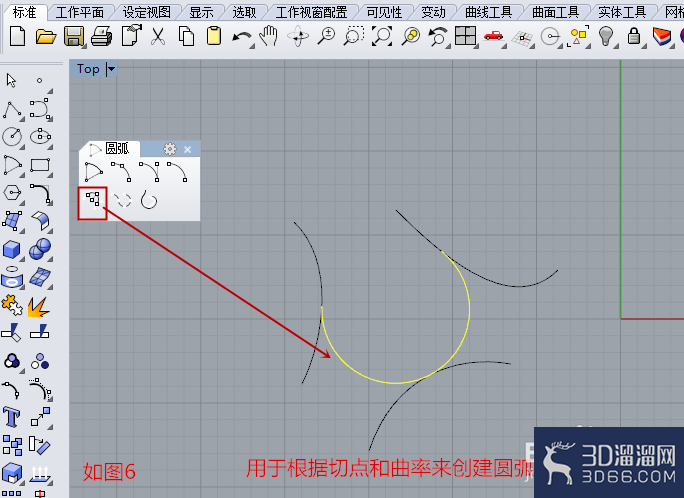This screenshot has height=498, width=684.
Task: Click the Print icon
Action: coord(102,36)
